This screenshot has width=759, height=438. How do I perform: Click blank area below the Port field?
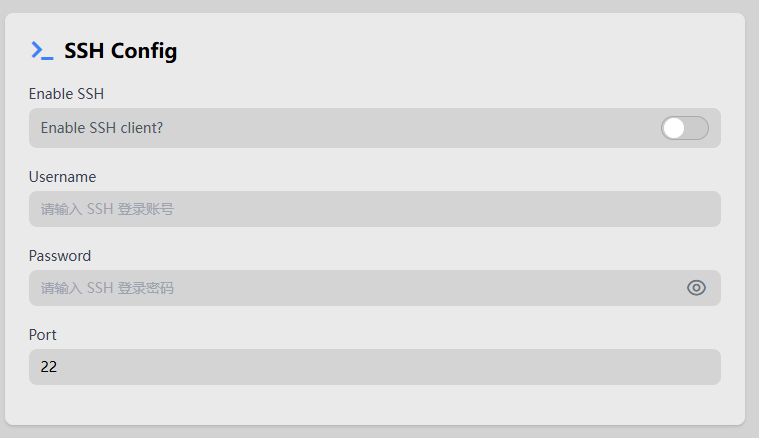coord(375,404)
